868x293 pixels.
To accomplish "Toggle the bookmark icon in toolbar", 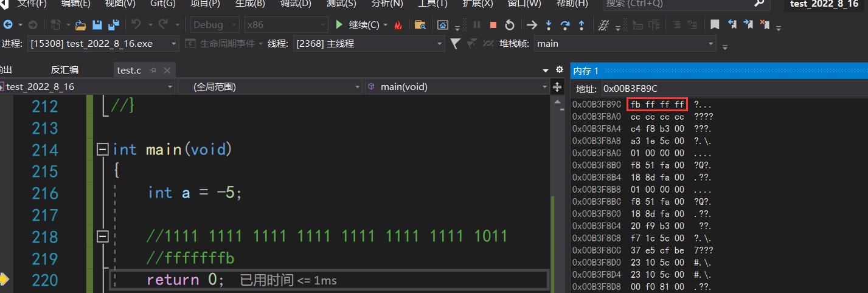I will (x=715, y=25).
